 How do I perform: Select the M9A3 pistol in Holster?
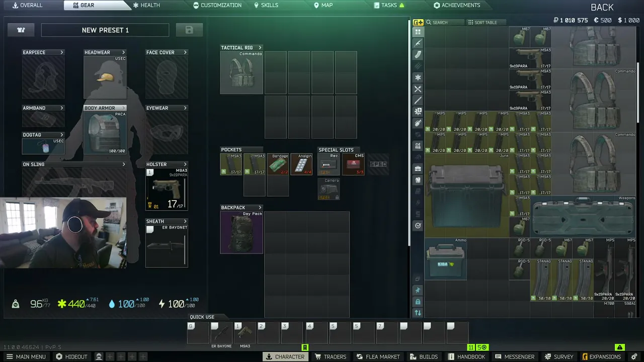[167, 189]
